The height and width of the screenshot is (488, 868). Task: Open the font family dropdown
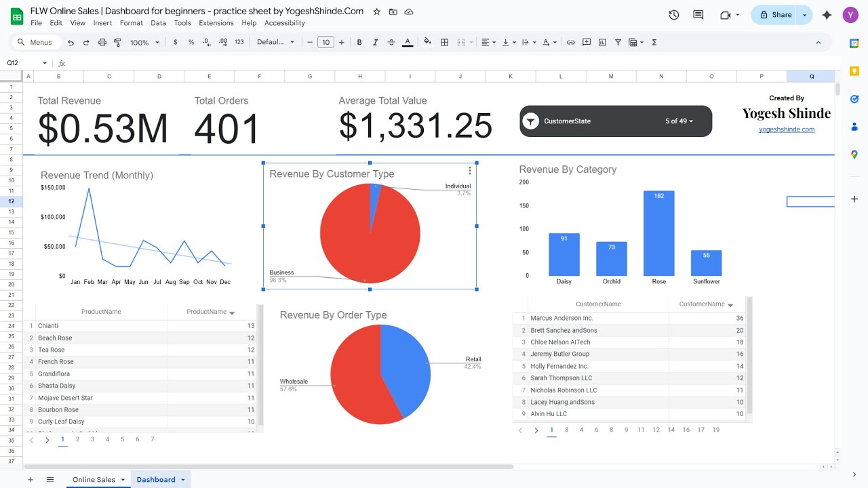(x=275, y=42)
